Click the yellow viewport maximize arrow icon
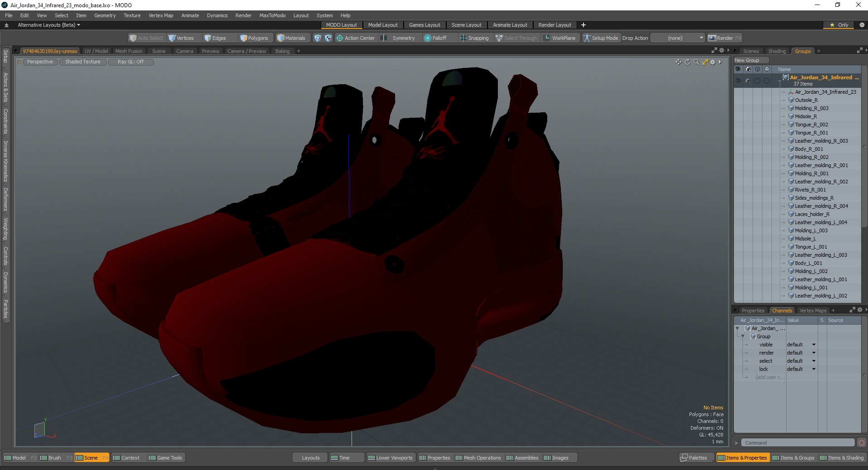Screen dimensions: 868x470 (x=705, y=62)
